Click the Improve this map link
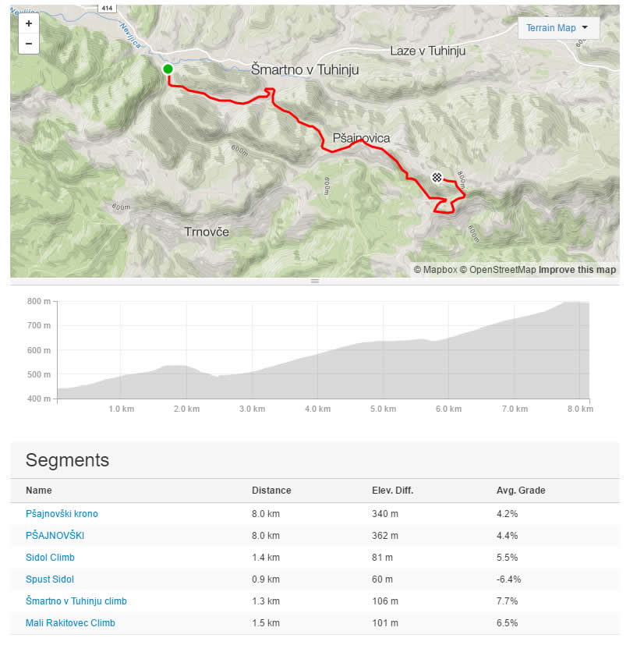644x652 pixels. 577,270
